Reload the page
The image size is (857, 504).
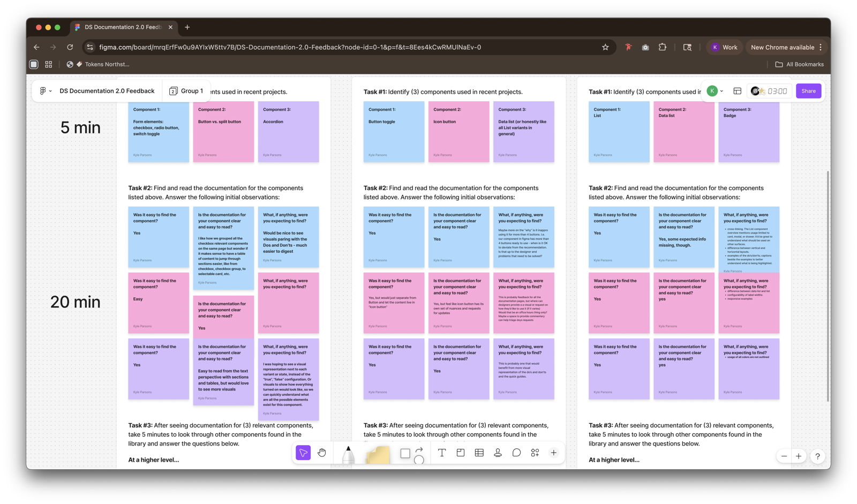pos(70,47)
